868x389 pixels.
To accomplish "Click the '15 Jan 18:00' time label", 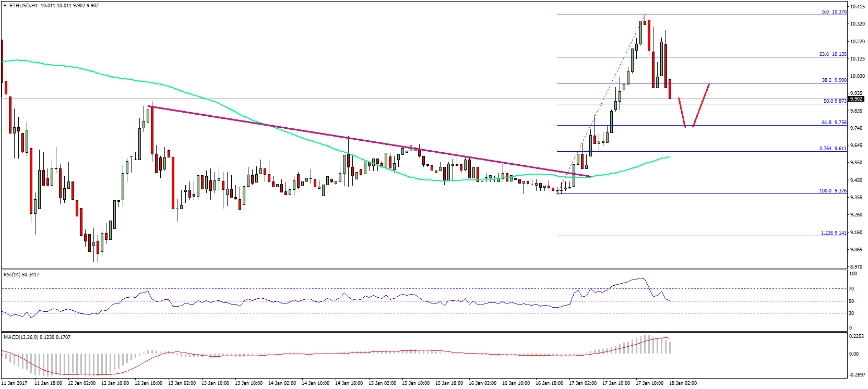I will click(449, 383).
